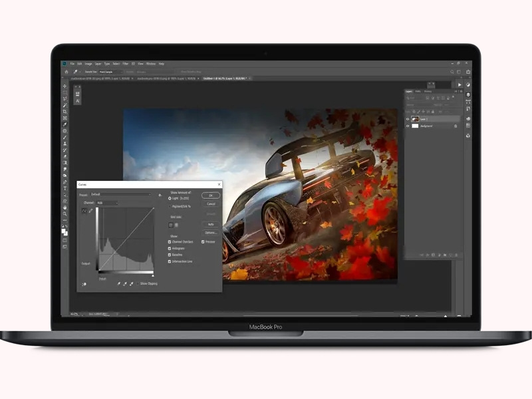Choose the detailed grid size button

coord(176,225)
